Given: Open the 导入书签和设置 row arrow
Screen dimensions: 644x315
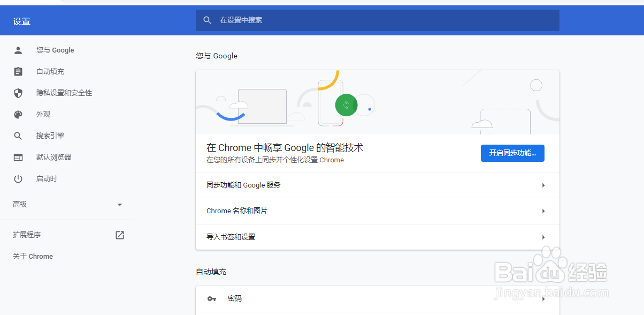Looking at the screenshot, I should [x=543, y=237].
